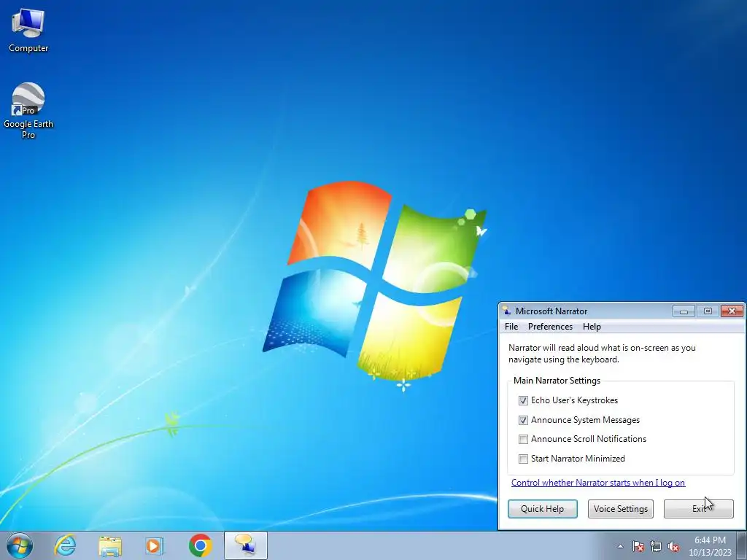Minimize the Microsoft Narrator window
The width and height of the screenshot is (747, 560).
click(x=684, y=311)
